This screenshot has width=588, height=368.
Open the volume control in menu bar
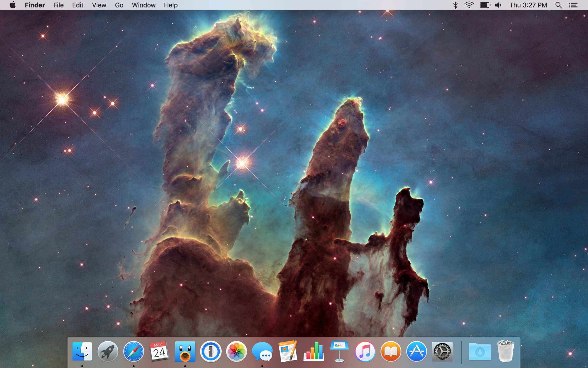coord(498,5)
